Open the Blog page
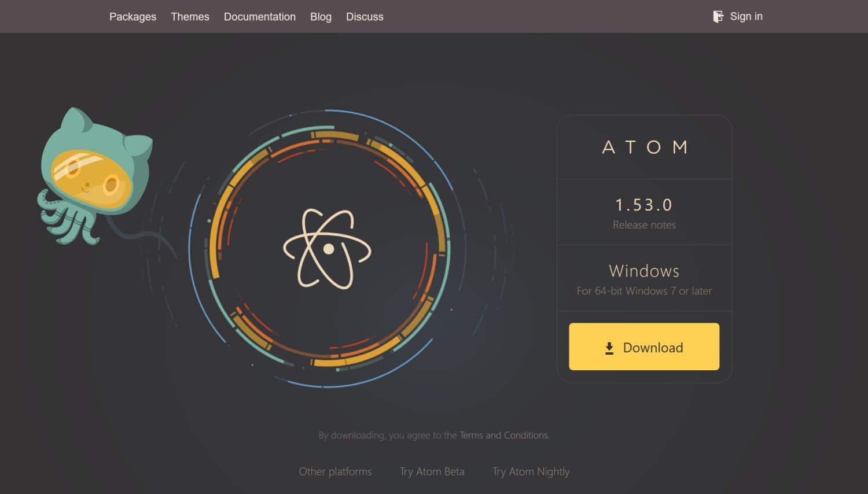 coord(321,16)
